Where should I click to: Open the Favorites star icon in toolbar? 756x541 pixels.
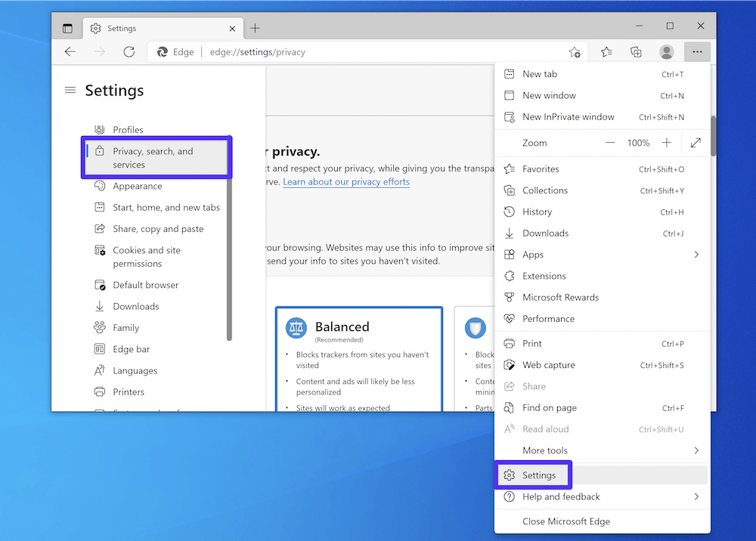pyautogui.click(x=606, y=51)
